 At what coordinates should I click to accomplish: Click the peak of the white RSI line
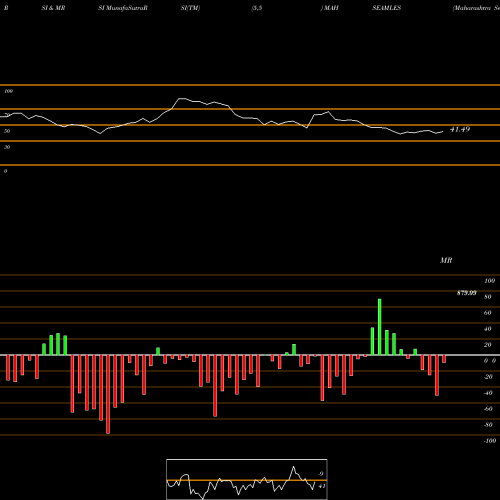point(182,99)
